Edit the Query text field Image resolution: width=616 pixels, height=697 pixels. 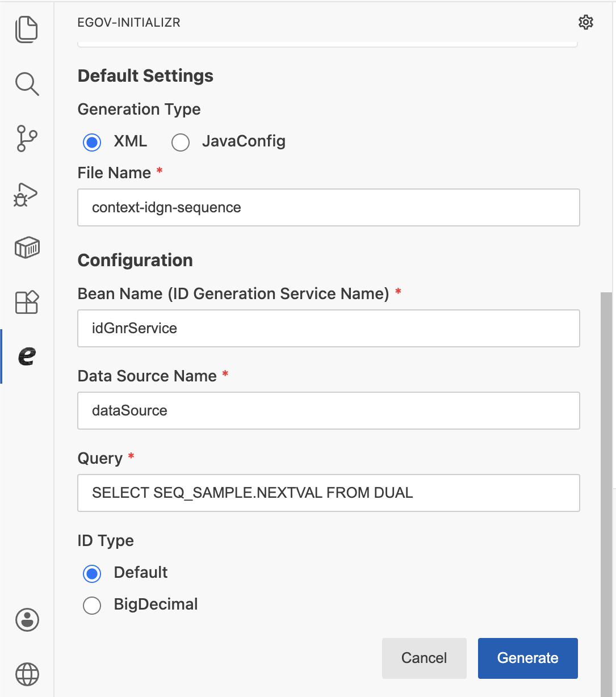pos(328,493)
